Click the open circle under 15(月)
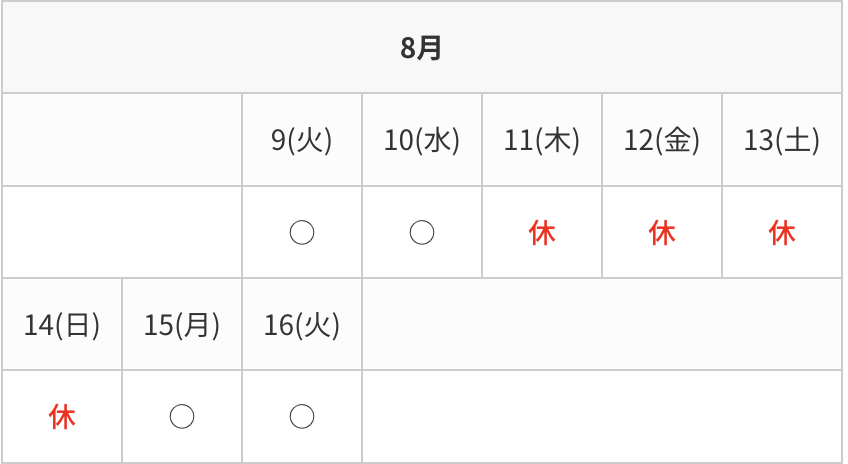 pos(182,416)
